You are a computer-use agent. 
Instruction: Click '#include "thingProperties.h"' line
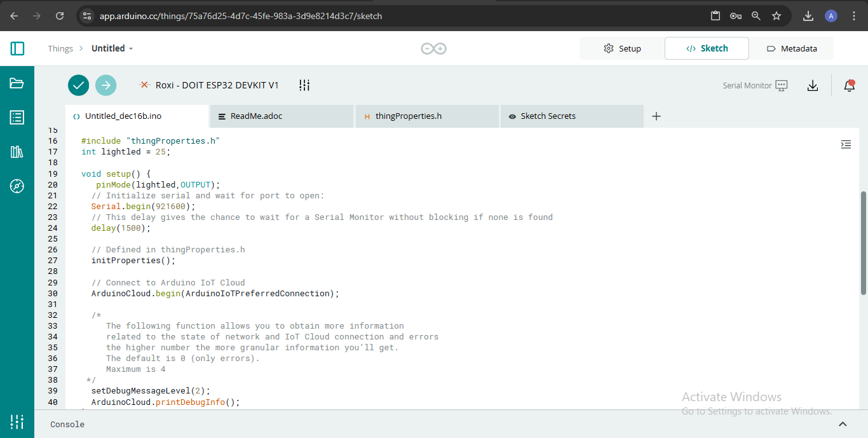click(x=151, y=141)
